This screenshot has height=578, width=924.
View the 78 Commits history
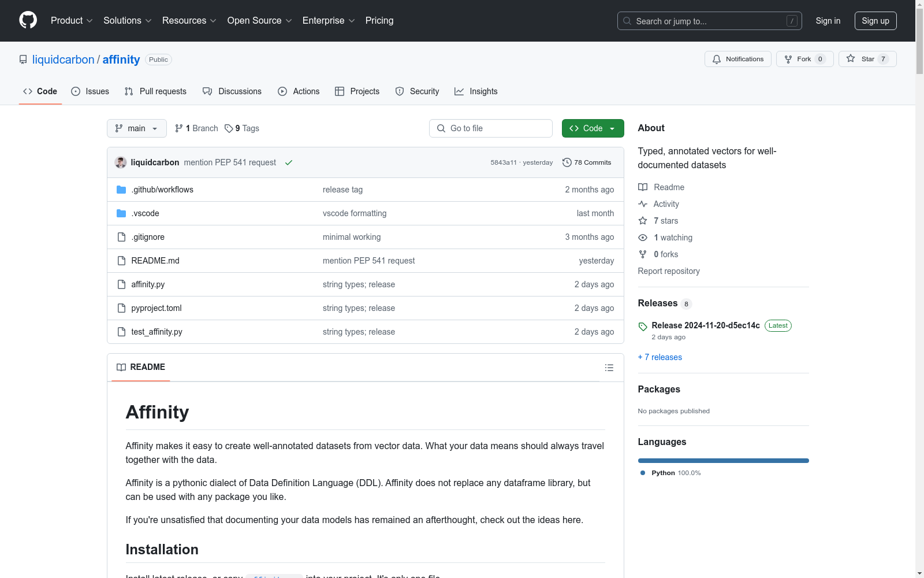click(x=587, y=162)
